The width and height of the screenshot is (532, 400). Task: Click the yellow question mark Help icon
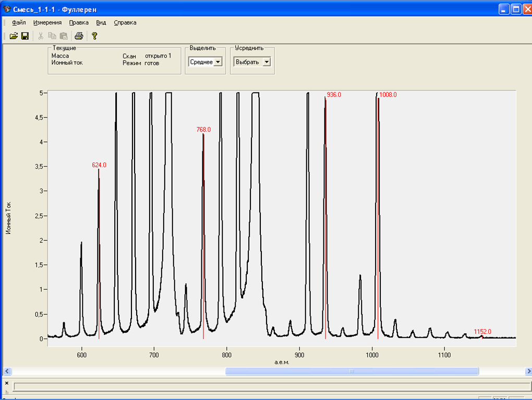point(94,36)
